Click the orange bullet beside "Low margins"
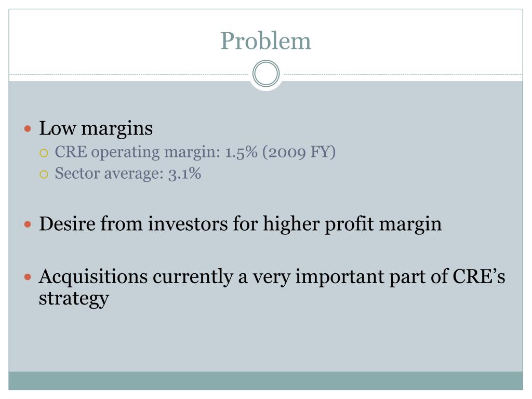This screenshot has height=399, width=532. [x=28, y=129]
